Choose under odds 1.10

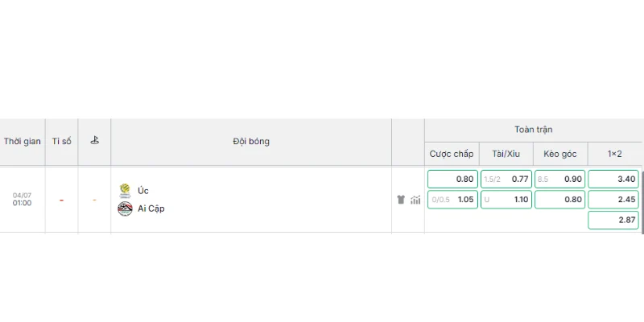point(506,200)
